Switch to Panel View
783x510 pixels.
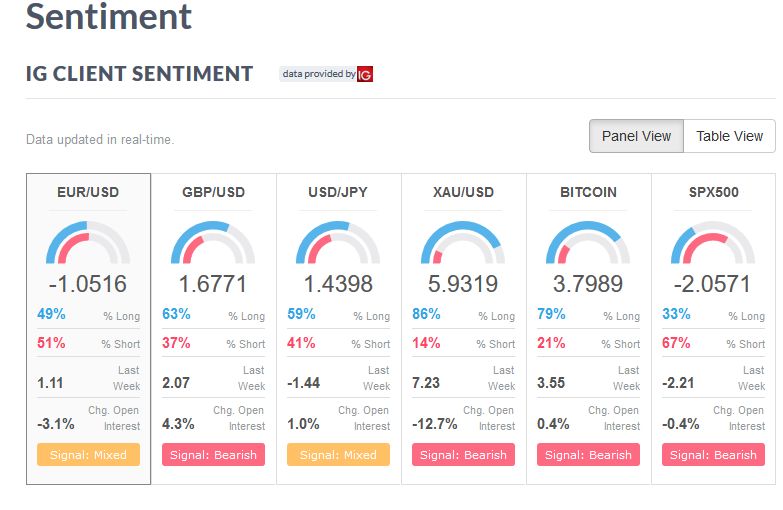pos(636,136)
